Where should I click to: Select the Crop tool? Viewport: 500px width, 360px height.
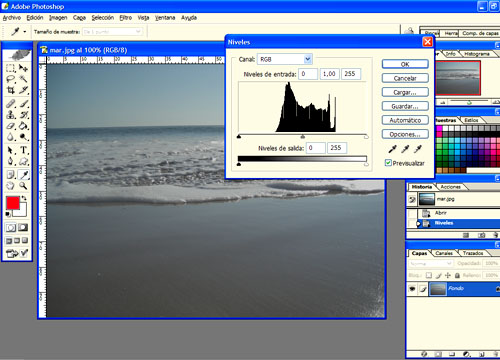pyautogui.click(x=11, y=90)
